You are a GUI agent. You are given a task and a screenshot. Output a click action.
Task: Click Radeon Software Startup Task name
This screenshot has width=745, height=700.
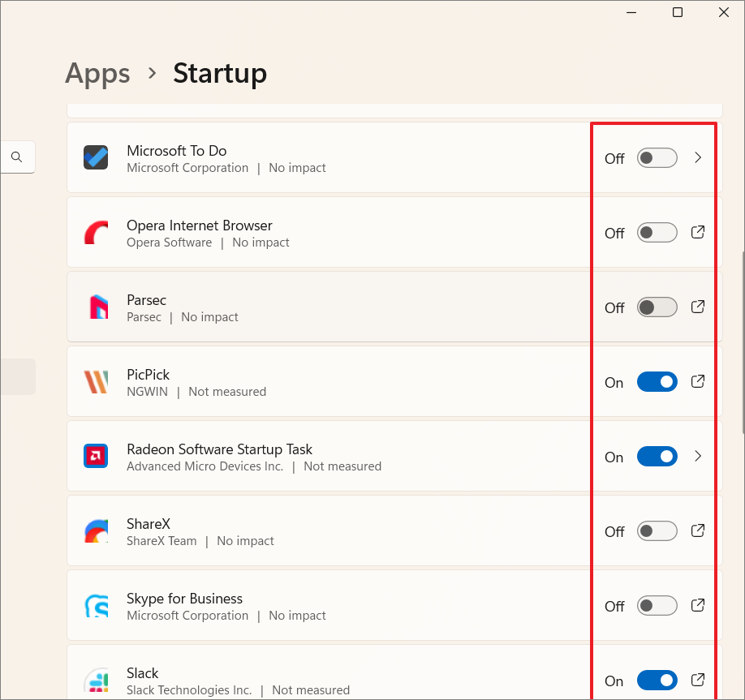click(219, 449)
